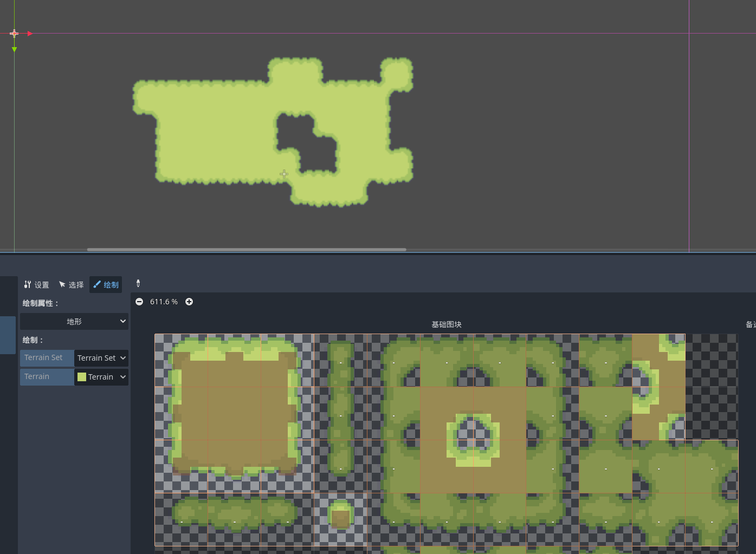Click the paintbrush icon for 绘制
Image resolution: width=756 pixels, height=554 pixels.
pyautogui.click(x=97, y=284)
